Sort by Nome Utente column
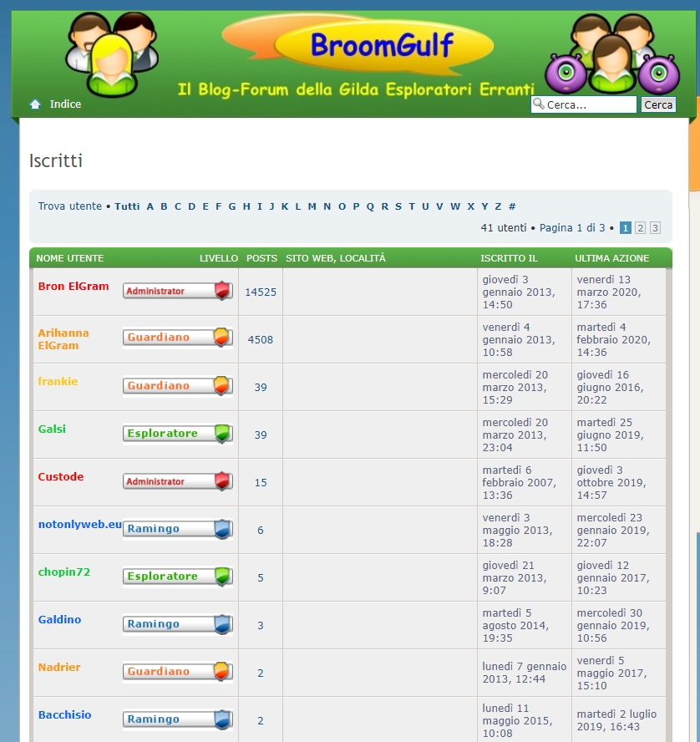This screenshot has height=742, width=700. (70, 258)
